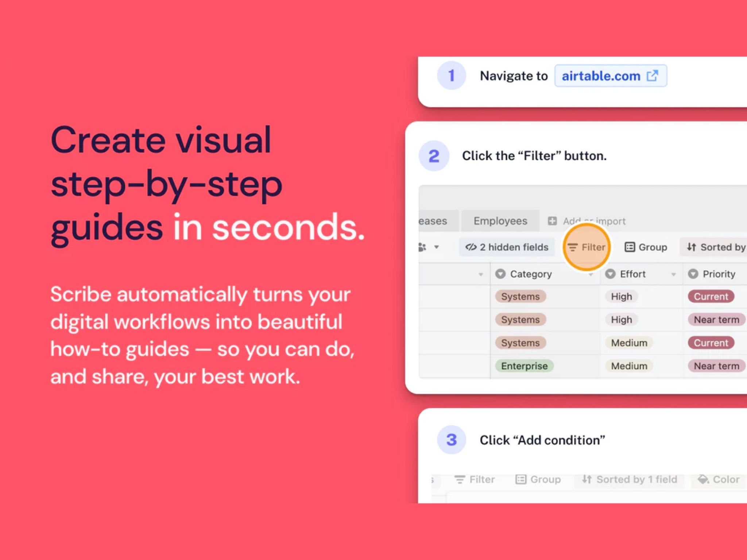Click the Filter icon in step 3 toolbar
The width and height of the screenshot is (747, 560).
coord(460,479)
